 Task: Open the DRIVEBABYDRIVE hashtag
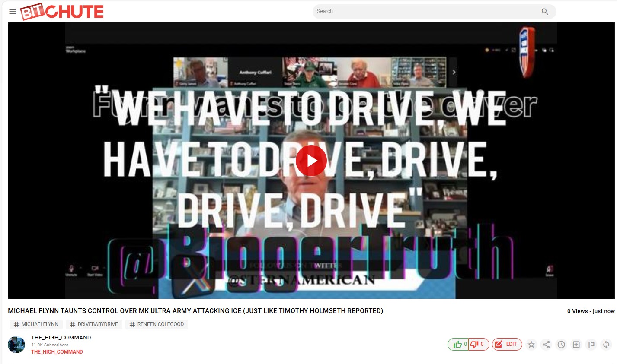94,324
